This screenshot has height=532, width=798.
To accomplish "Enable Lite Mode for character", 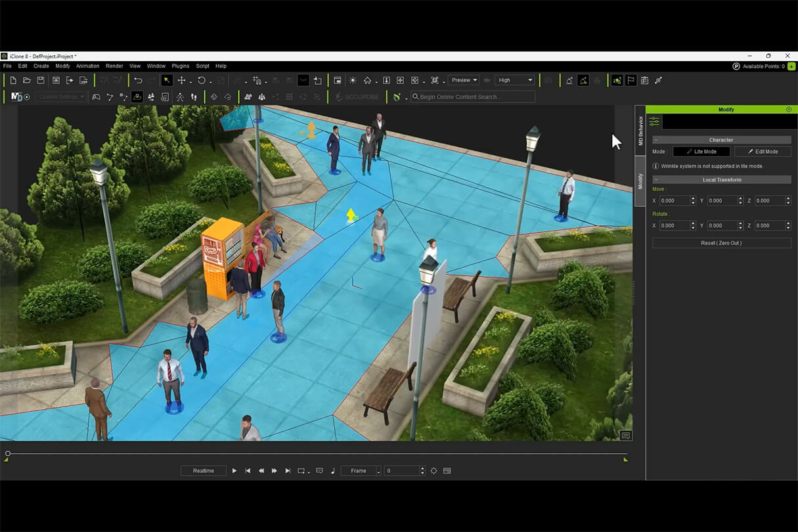I will (701, 152).
